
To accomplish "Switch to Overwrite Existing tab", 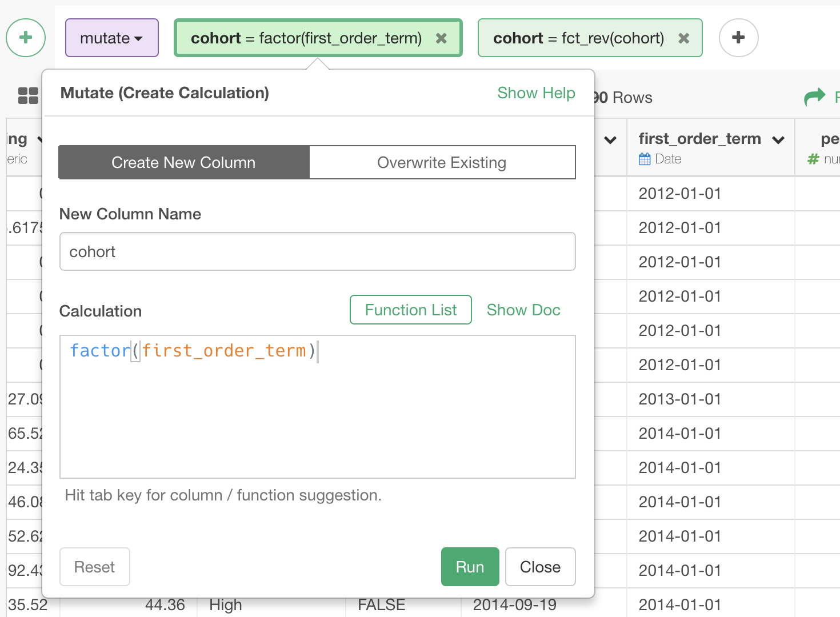I will pyautogui.click(x=442, y=163).
